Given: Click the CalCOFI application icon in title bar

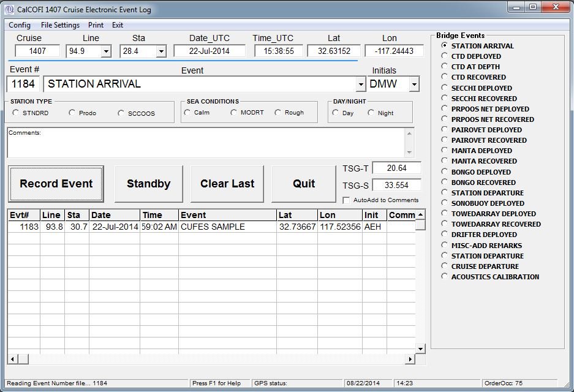Looking at the screenshot, I should click(x=9, y=10).
